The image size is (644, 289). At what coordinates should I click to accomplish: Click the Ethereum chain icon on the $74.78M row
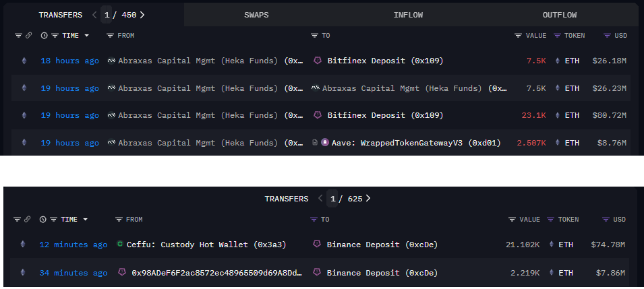click(x=22, y=245)
